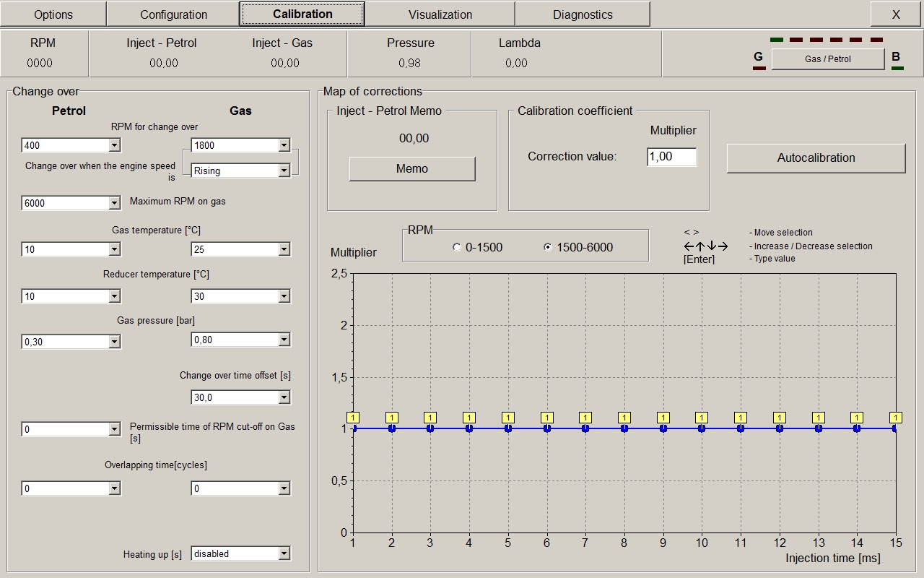Select the map point at 8 ms injection time
This screenshot has width=924, height=578.
(x=624, y=428)
